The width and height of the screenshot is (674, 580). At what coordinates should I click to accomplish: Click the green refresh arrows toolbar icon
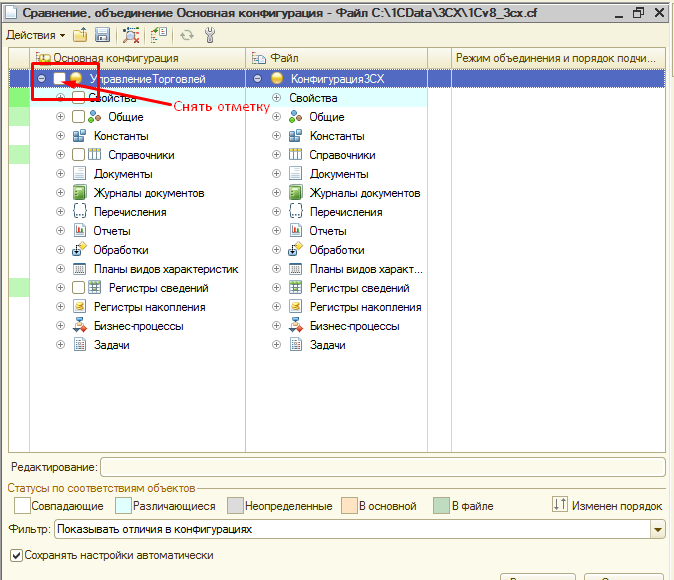point(187,35)
